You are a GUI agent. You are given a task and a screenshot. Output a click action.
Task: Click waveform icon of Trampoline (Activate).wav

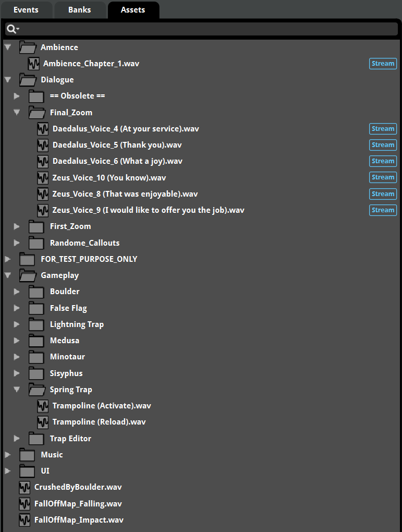(x=43, y=405)
